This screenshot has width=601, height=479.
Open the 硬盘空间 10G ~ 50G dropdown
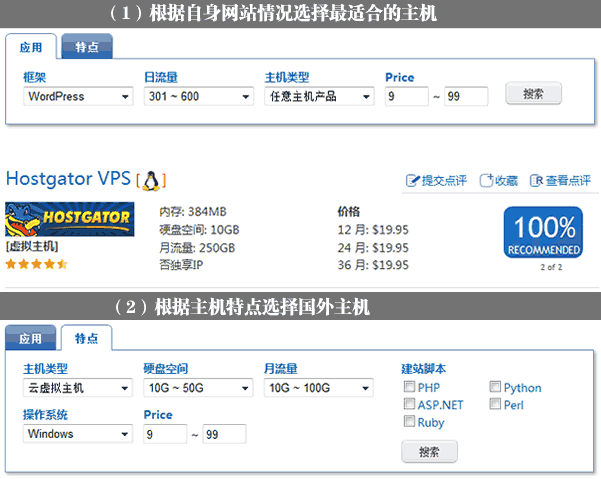pyautogui.click(x=198, y=388)
